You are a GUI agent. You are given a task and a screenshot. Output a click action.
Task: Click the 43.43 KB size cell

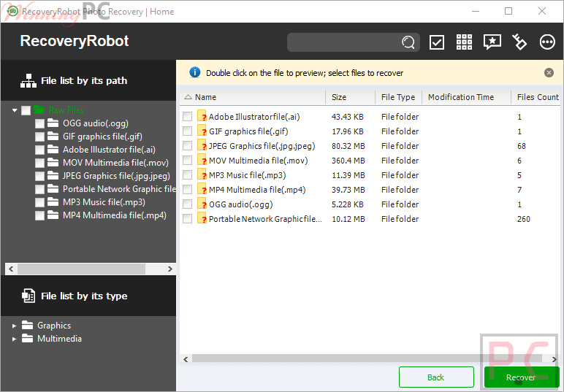point(348,117)
